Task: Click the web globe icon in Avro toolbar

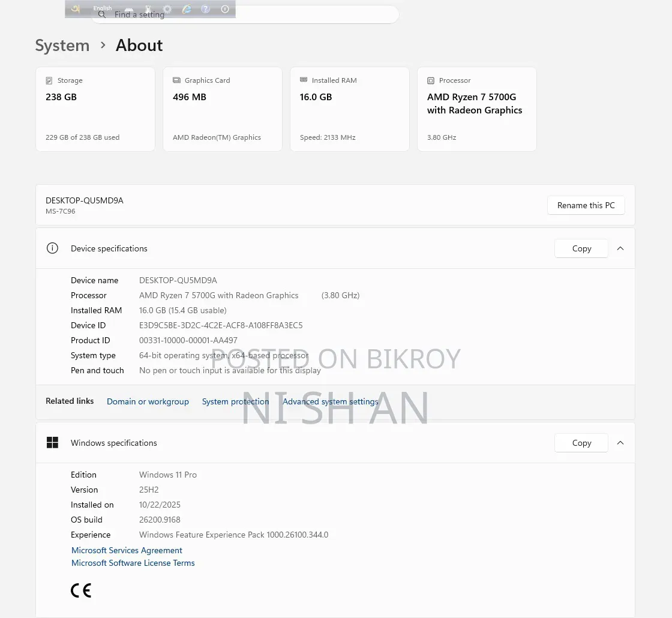Action: tap(187, 9)
